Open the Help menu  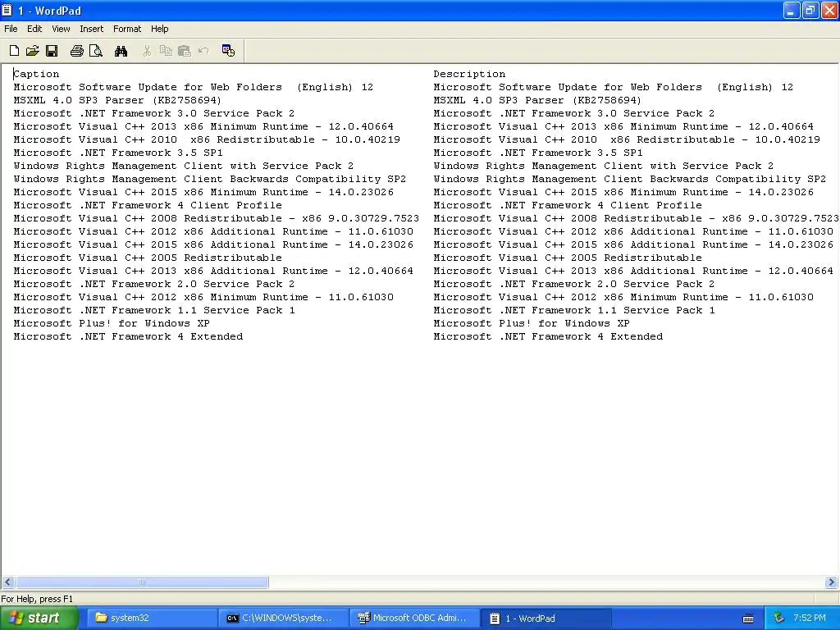160,29
